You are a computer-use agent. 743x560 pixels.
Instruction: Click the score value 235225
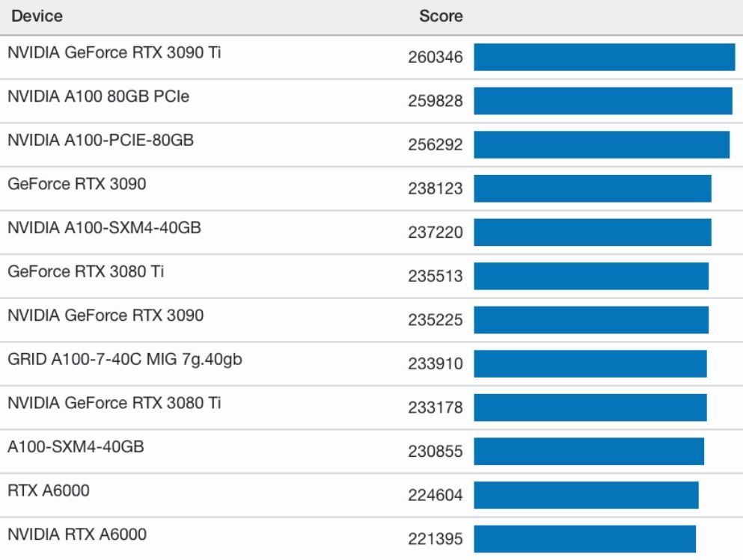(x=435, y=320)
